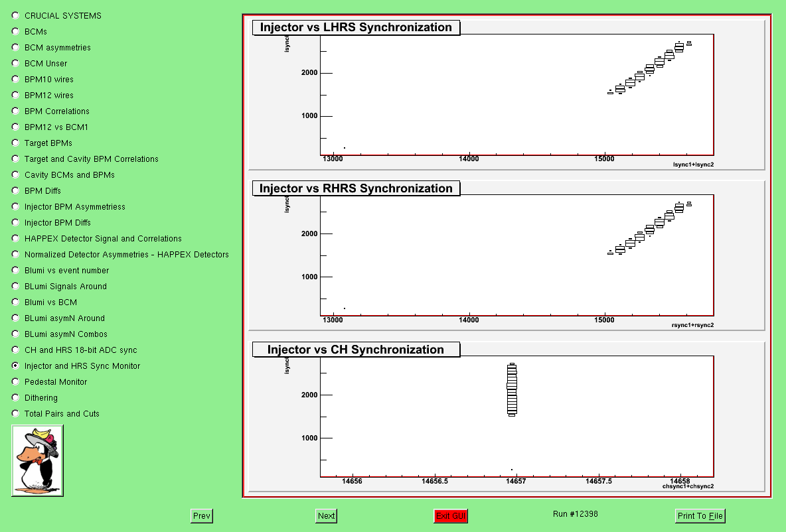Choose BLumi asymN Combos option
The width and height of the screenshot is (786, 532).
pyautogui.click(x=15, y=334)
